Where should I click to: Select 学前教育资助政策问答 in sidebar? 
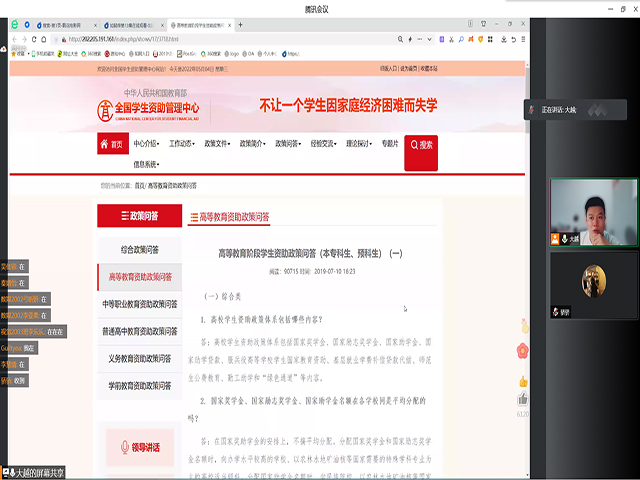pyautogui.click(x=140, y=386)
